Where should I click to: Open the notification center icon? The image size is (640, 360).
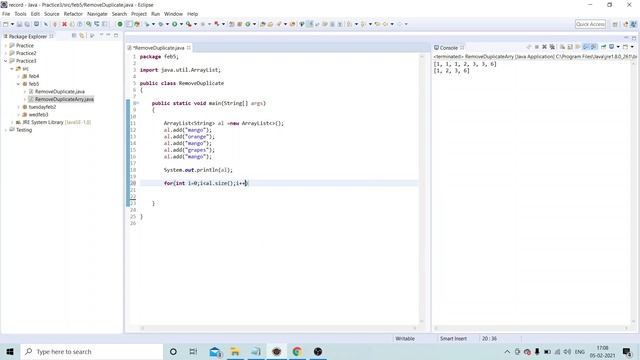(x=627, y=351)
